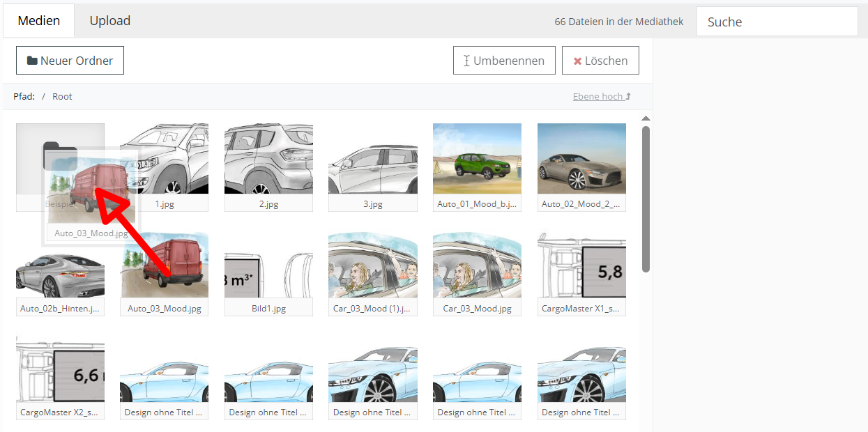Viewport: 868px width, 432px height.
Task: Select the green car Auto_01_Mood_b image
Action: (x=477, y=159)
